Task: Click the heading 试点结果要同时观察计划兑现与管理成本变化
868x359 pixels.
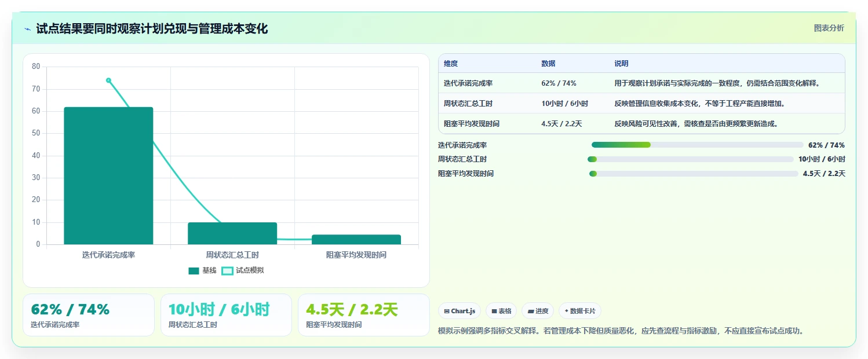Action: [x=152, y=29]
